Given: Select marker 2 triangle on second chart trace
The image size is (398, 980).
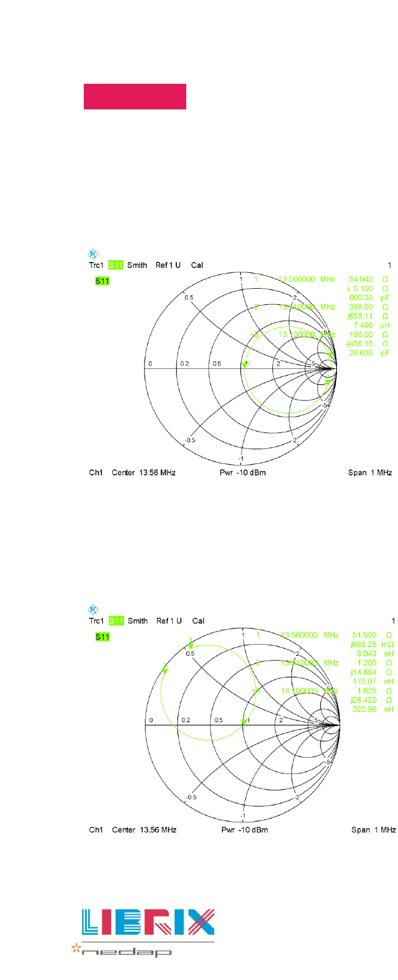Looking at the screenshot, I should click(x=165, y=671).
